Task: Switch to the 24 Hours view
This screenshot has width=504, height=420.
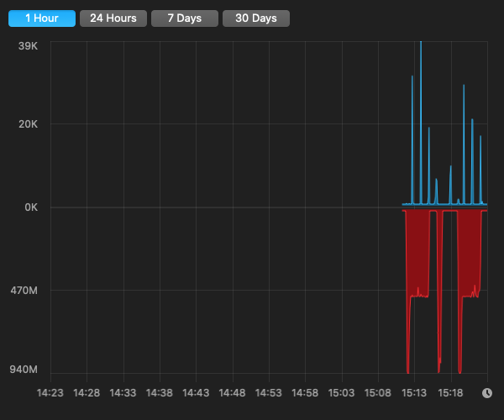Action: [113, 18]
